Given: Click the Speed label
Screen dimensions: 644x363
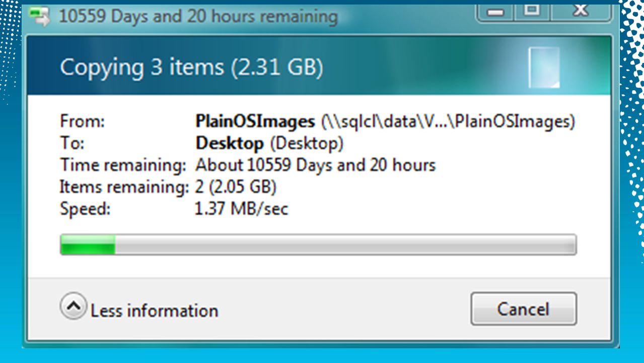Looking at the screenshot, I should tap(85, 209).
